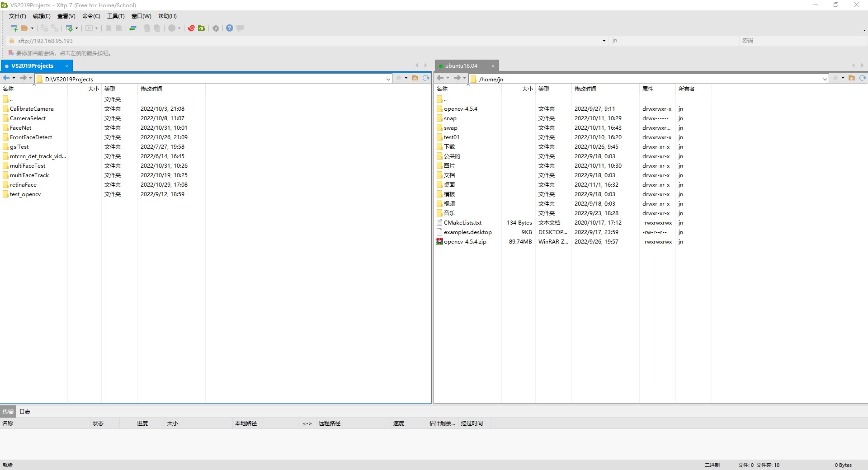The height and width of the screenshot is (470, 868).
Task: Close the ubuntu18.04 tab
Action: click(x=493, y=66)
